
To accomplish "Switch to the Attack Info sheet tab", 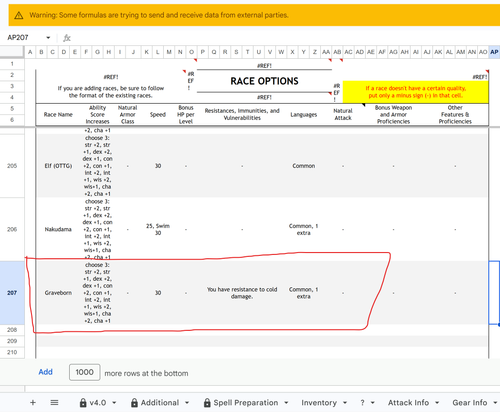I will pyautogui.click(x=408, y=403).
